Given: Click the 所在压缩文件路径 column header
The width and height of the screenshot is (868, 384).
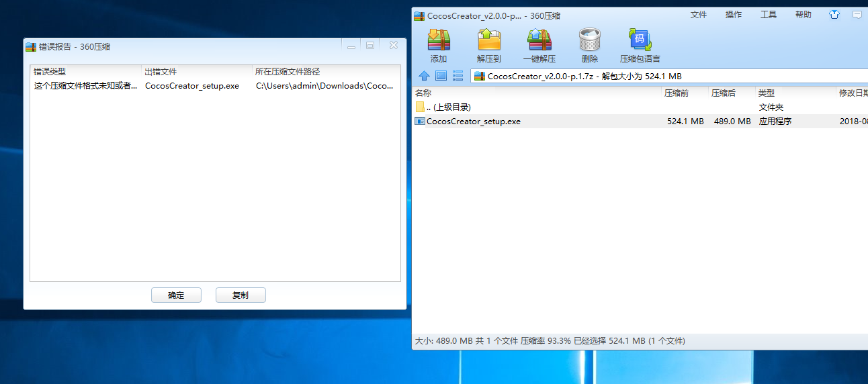Looking at the screenshot, I should pyautogui.click(x=327, y=71).
